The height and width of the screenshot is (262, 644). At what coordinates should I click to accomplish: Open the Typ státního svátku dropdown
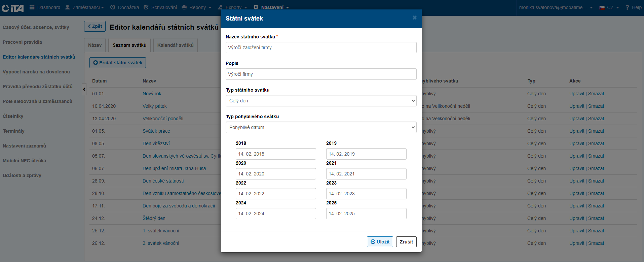coord(321,101)
